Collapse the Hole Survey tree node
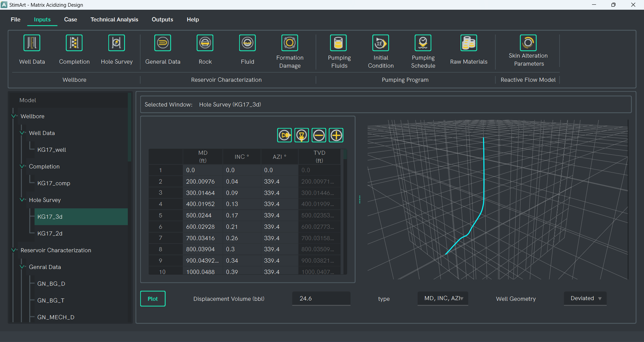The height and width of the screenshot is (342, 644). click(23, 200)
